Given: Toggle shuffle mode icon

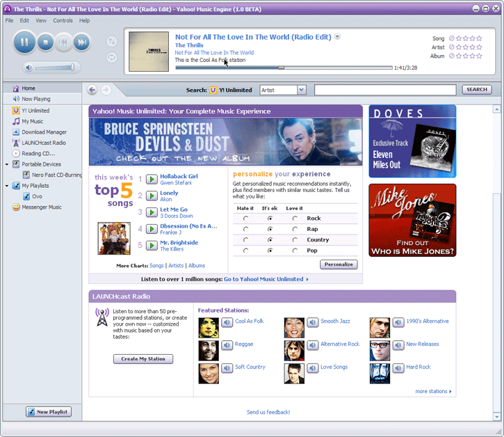Looking at the screenshot, I should coord(112,42).
